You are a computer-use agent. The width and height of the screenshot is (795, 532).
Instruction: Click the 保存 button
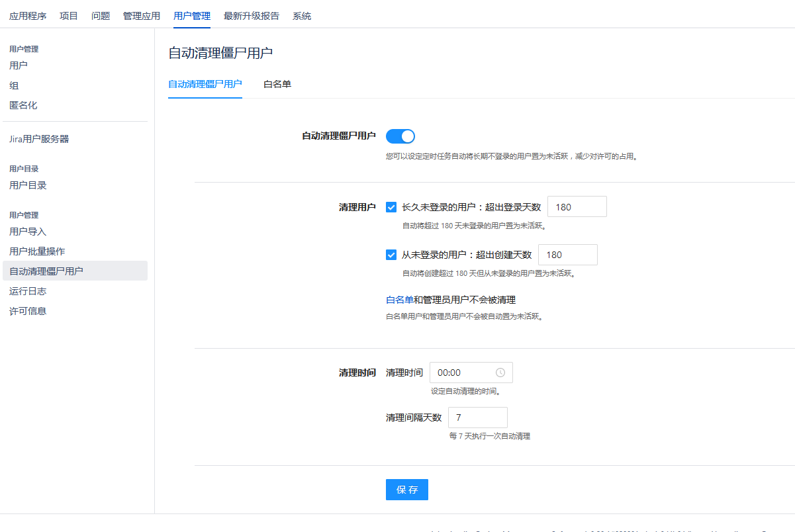pyautogui.click(x=407, y=490)
